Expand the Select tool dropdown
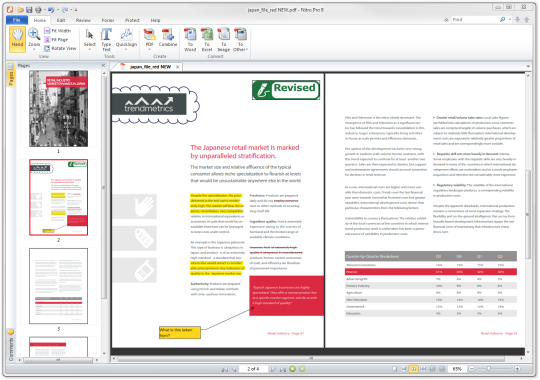This screenshot has width=540, height=380. coord(90,40)
